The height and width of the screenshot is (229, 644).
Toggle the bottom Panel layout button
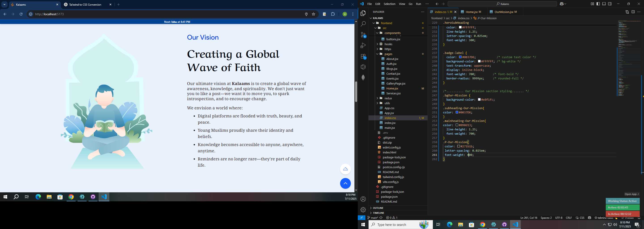tap(604, 4)
